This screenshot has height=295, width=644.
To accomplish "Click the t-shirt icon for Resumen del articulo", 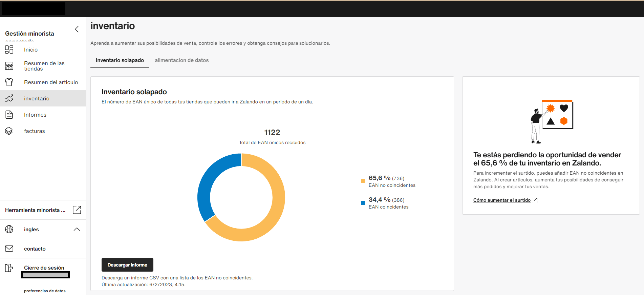I will (9, 82).
